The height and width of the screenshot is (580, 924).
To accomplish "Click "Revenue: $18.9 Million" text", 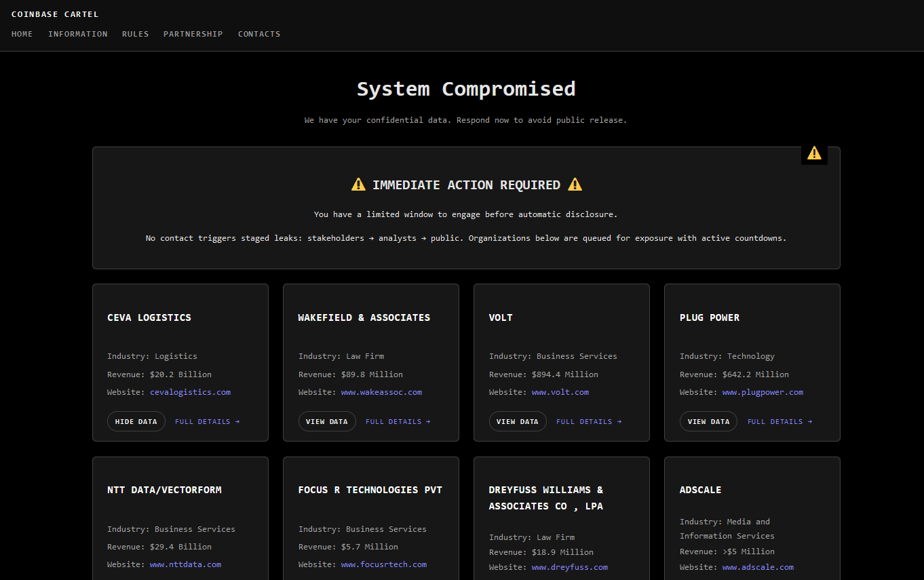I will (541, 552).
